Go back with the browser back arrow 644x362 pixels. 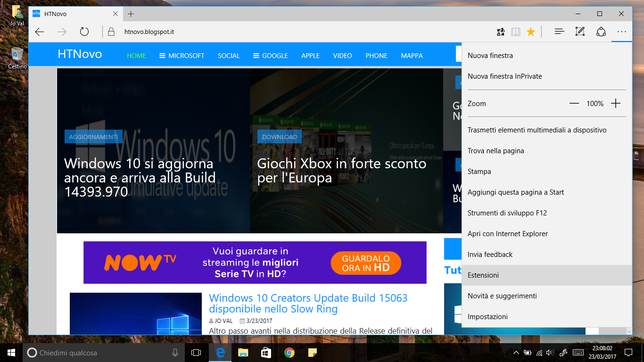tap(40, 32)
